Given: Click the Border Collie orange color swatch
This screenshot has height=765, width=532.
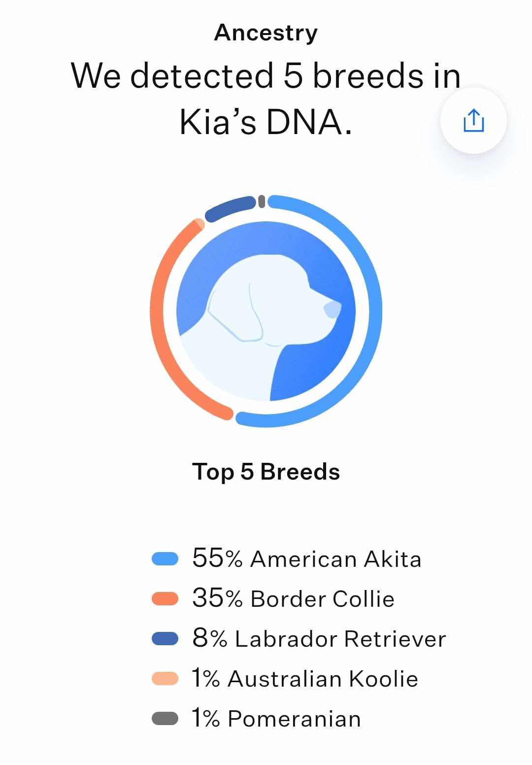Looking at the screenshot, I should tap(165, 598).
